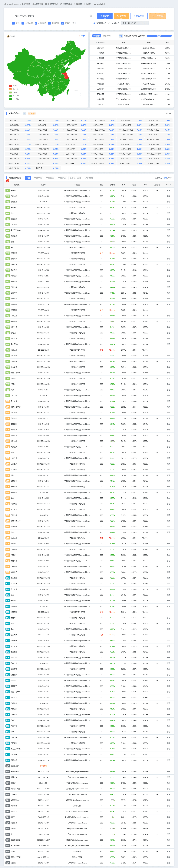
Task: Click the pale orange share button
Action: click(157, 16)
